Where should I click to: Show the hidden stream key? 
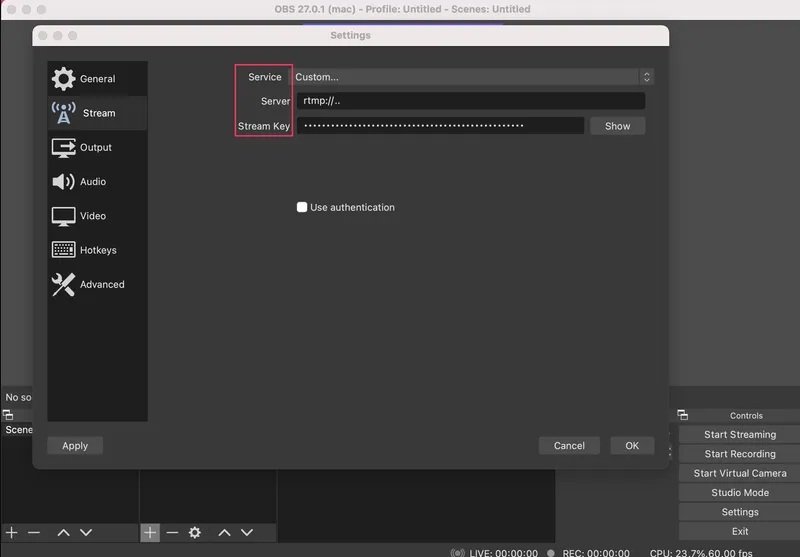point(617,126)
